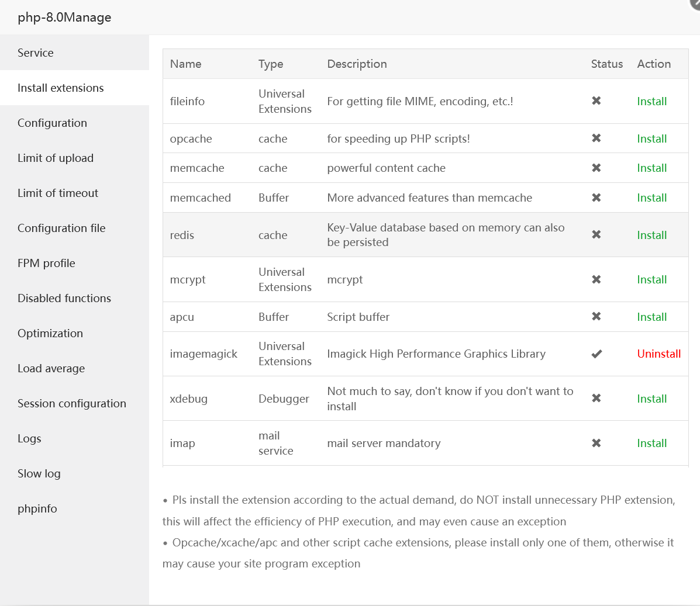The height and width of the screenshot is (606, 700).
Task: Switch to the Configuration file tab
Action: point(61,228)
